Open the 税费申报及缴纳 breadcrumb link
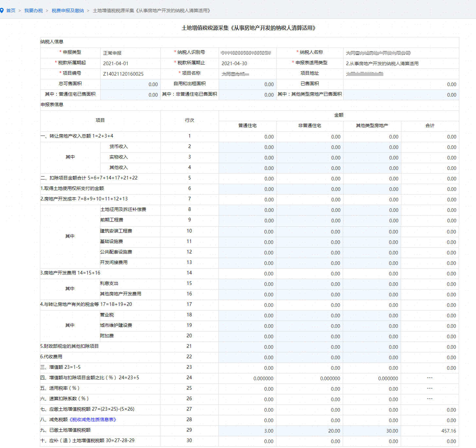This screenshot has height=448, width=476. coord(68,10)
